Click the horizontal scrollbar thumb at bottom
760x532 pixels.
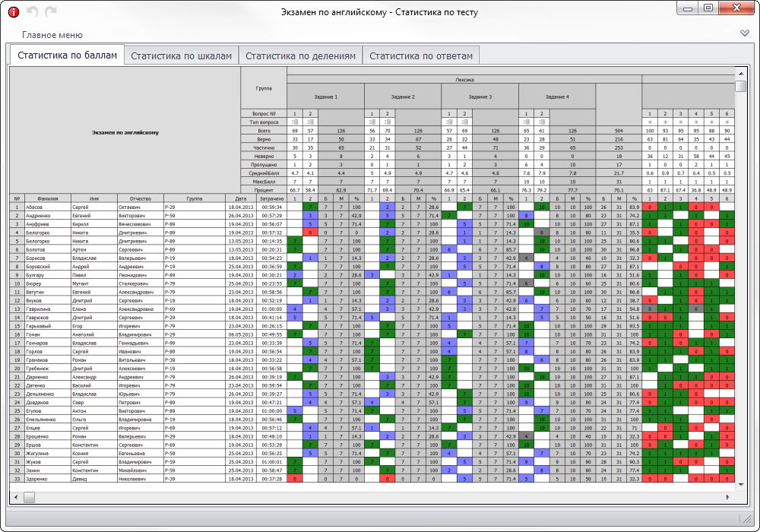30,497
